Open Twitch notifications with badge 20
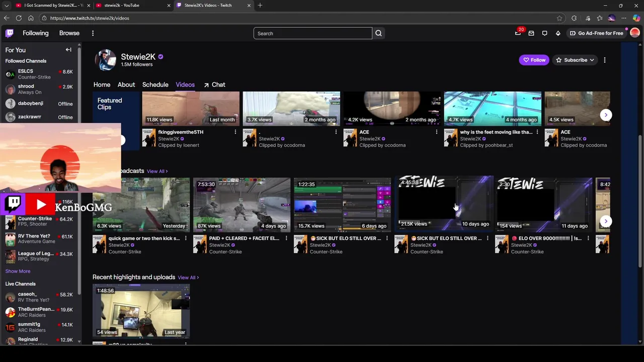The height and width of the screenshot is (362, 644). tap(518, 33)
